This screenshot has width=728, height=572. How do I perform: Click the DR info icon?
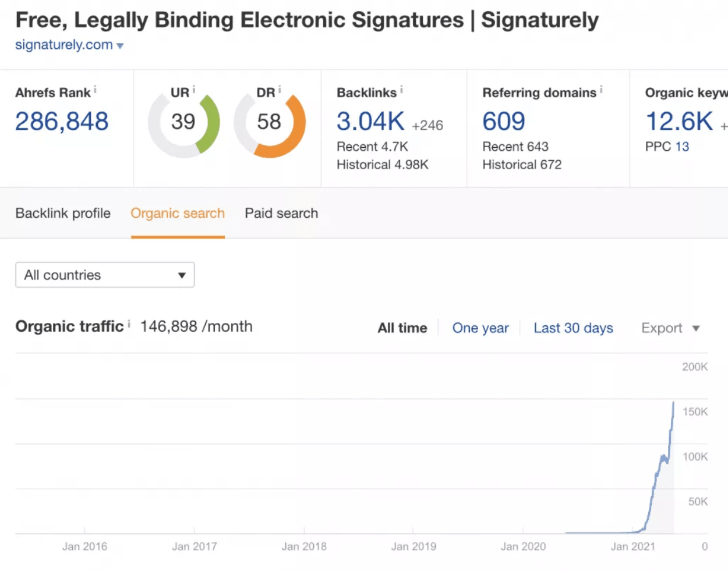[280, 90]
